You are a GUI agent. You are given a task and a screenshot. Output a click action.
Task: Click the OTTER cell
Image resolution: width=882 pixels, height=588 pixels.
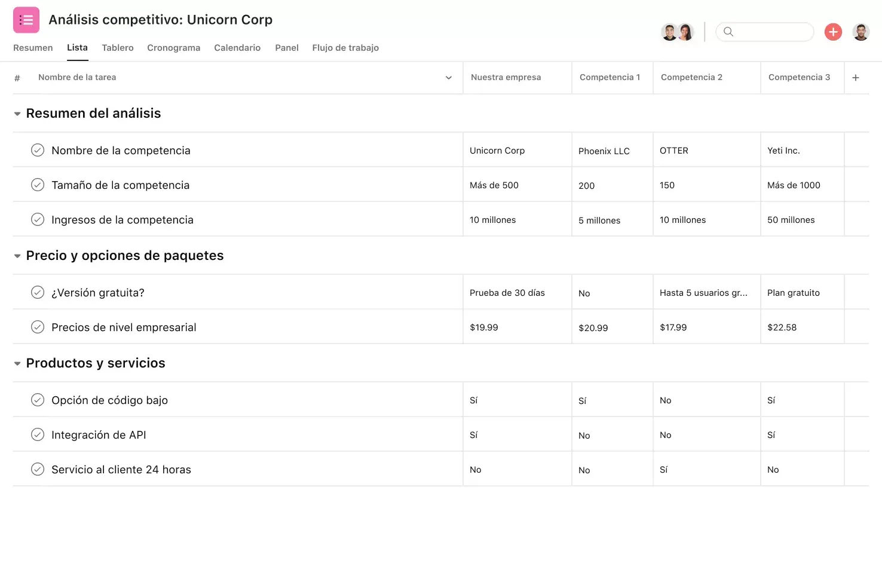[707, 150]
